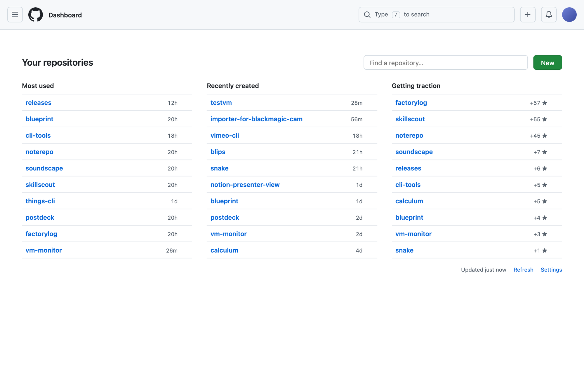Screen dimensions: 584x392
Task: Click the Find a repository input
Action: (445, 62)
